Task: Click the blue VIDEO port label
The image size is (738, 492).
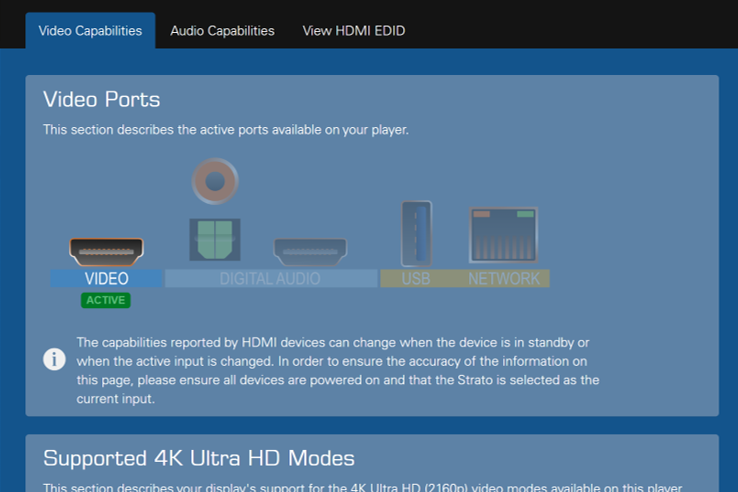Action: 106,279
